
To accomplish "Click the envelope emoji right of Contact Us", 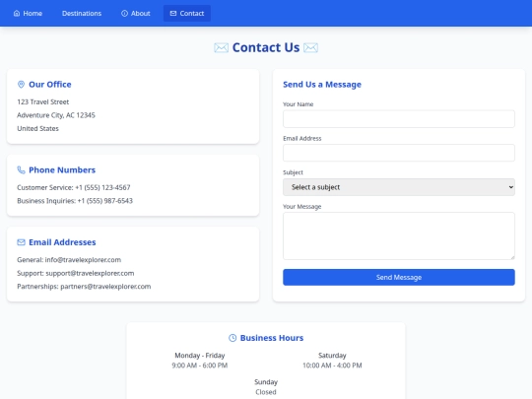I will tap(310, 48).
